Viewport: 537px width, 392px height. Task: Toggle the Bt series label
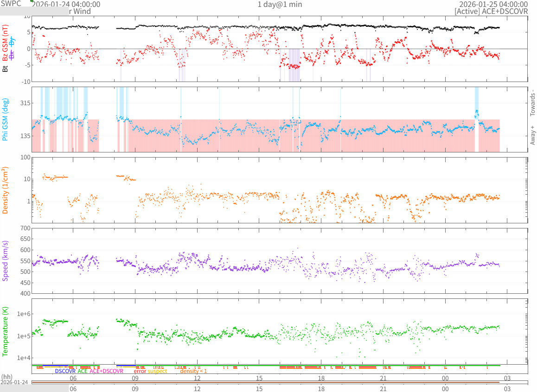coord(6,69)
